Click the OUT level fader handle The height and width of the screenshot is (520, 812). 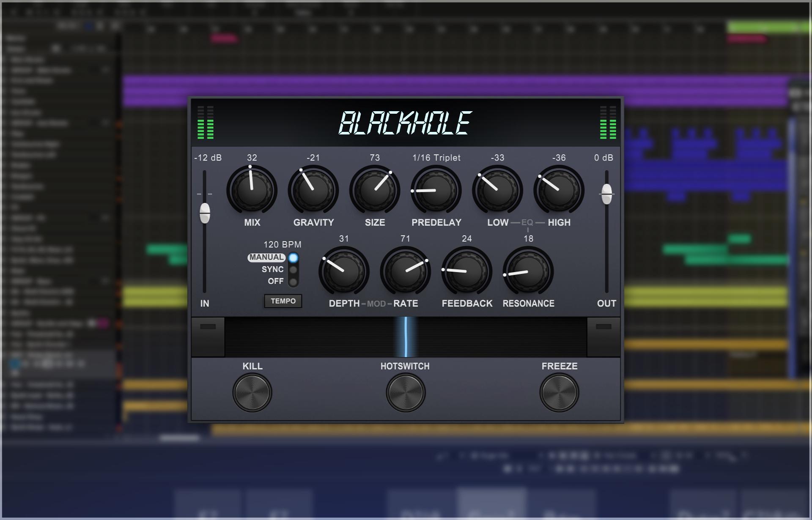[606, 194]
